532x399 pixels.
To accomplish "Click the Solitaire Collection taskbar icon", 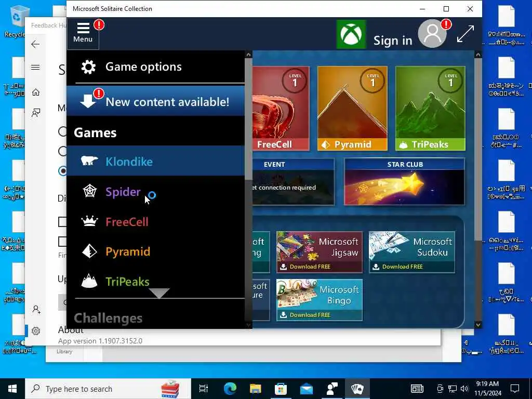I will click(x=357, y=389).
